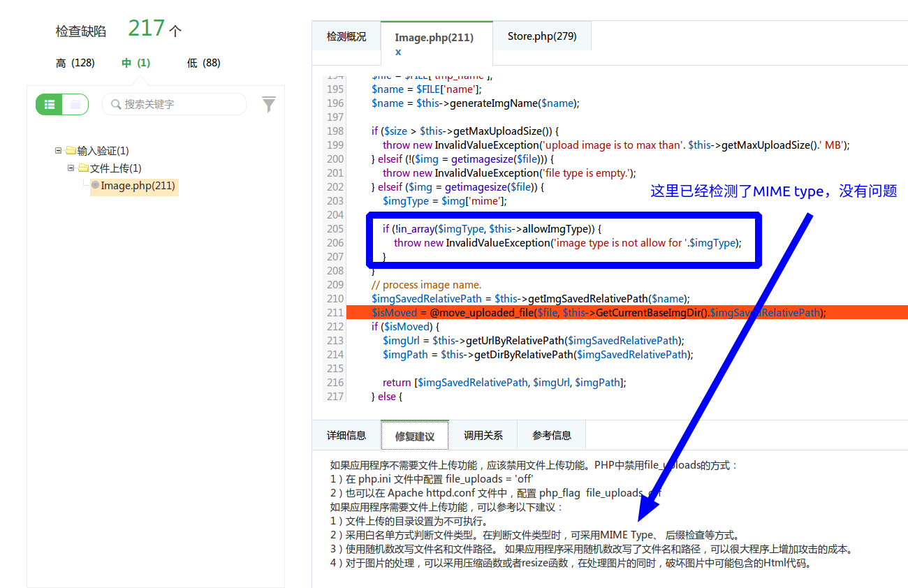The image size is (908, 588).
Task: Filter defects by 中 (1) severity
Action: coord(136,63)
